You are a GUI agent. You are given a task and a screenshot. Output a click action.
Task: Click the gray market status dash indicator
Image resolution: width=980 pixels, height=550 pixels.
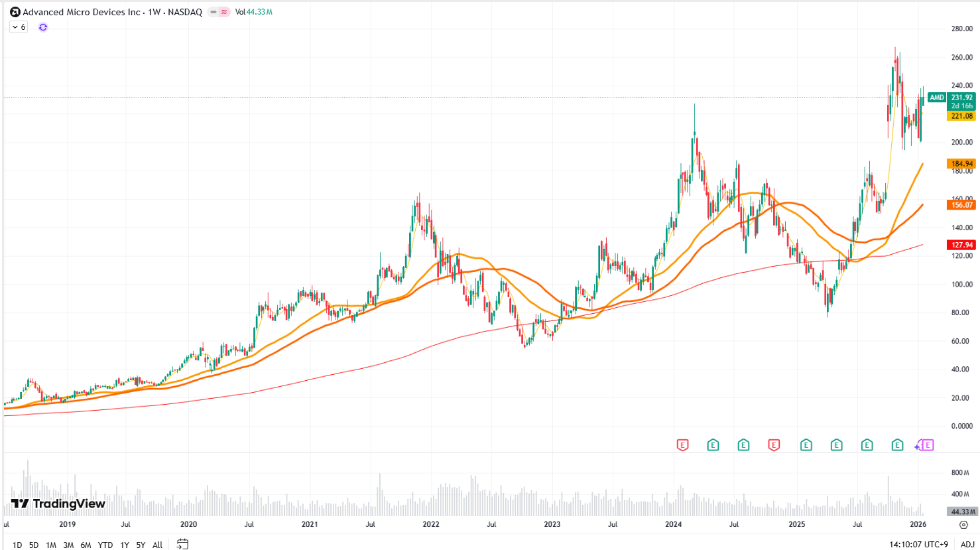214,12
